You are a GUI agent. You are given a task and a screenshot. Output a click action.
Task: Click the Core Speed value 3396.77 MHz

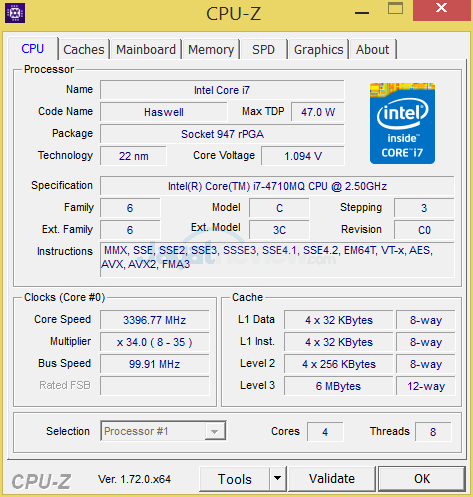pos(155,320)
